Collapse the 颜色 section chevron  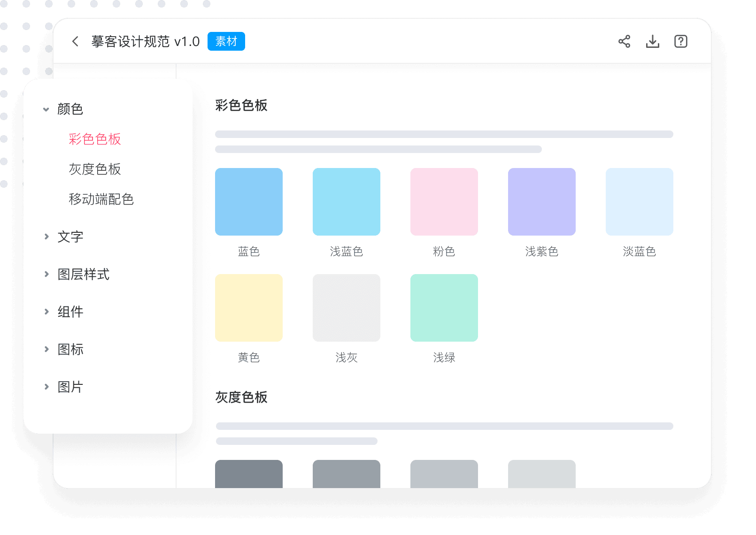click(x=46, y=109)
